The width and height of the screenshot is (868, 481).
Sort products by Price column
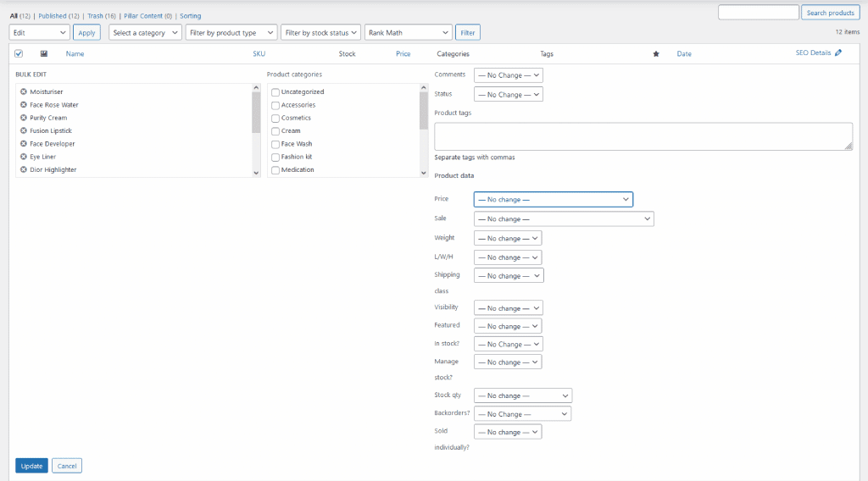click(403, 53)
